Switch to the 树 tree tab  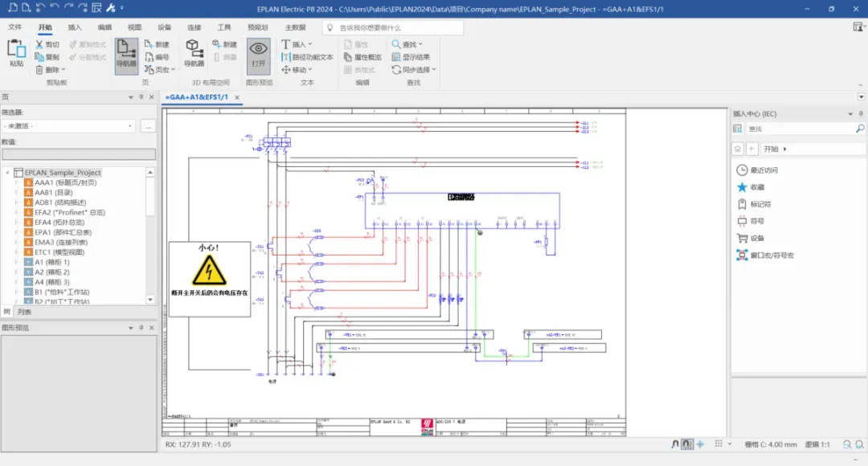pyautogui.click(x=6, y=312)
